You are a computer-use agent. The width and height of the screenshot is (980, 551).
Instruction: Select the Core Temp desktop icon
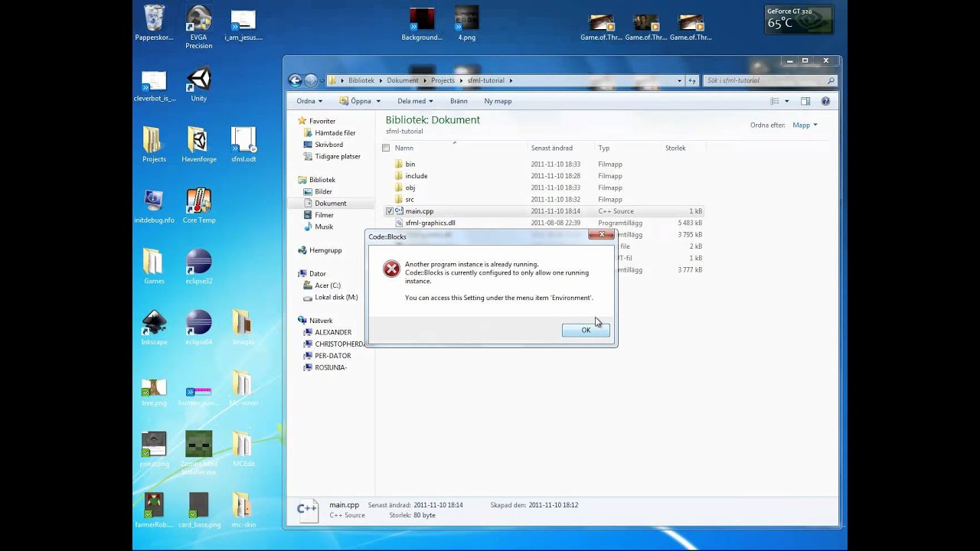(x=198, y=206)
